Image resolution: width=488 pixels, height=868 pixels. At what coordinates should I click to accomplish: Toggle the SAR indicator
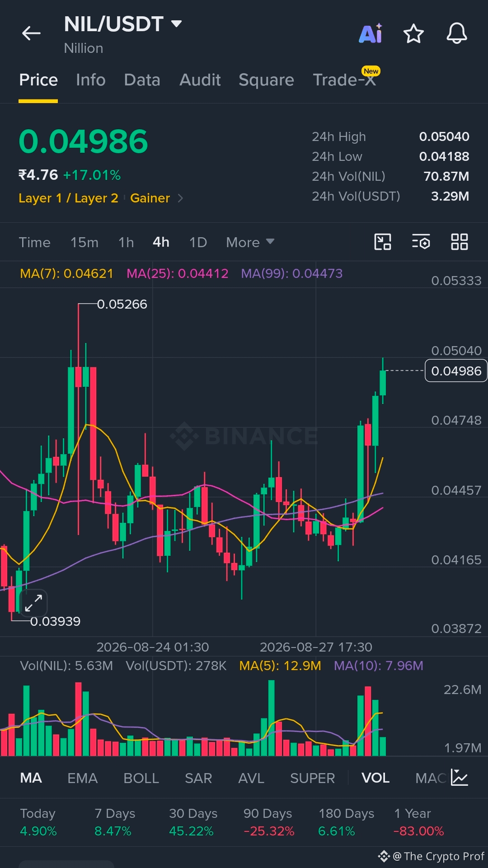pos(198,778)
